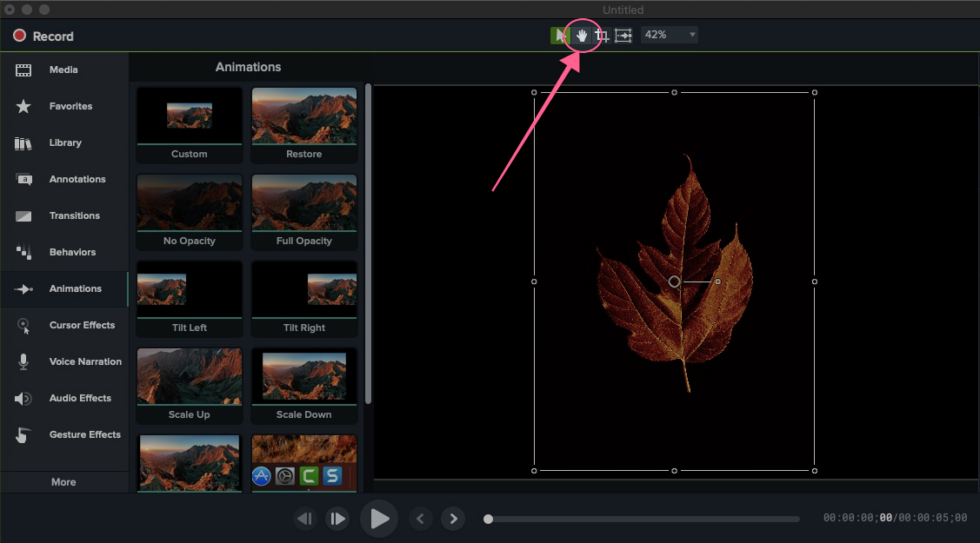The height and width of the screenshot is (543, 980).
Task: Start recording with the Record button
Action: pos(43,36)
